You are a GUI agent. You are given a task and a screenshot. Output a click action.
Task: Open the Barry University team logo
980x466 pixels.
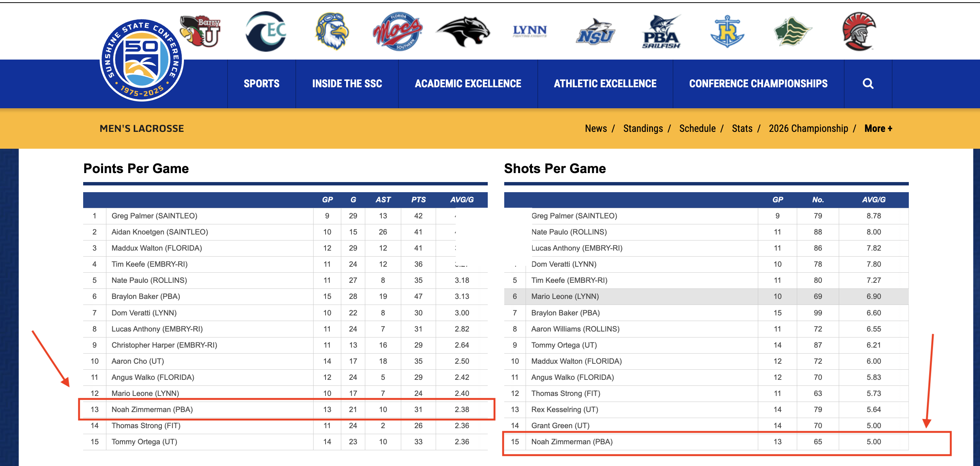point(200,31)
